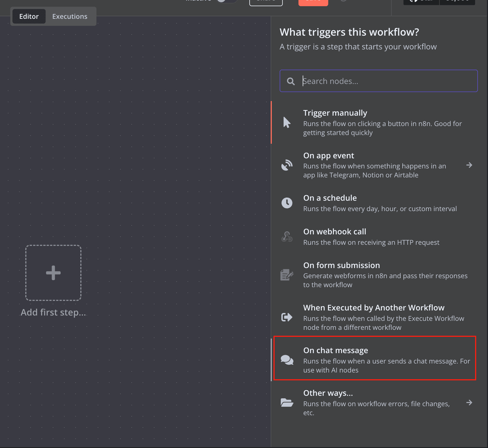Click the On chat message bubble icon
Image resolution: width=488 pixels, height=448 pixels.
(x=287, y=360)
